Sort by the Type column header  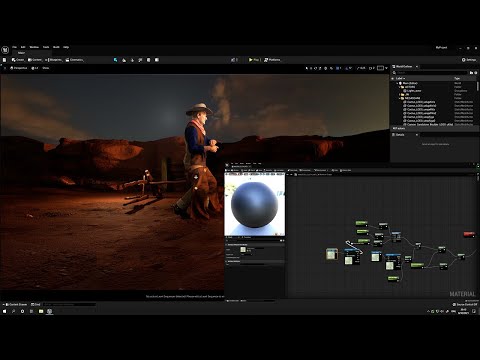[457, 78]
